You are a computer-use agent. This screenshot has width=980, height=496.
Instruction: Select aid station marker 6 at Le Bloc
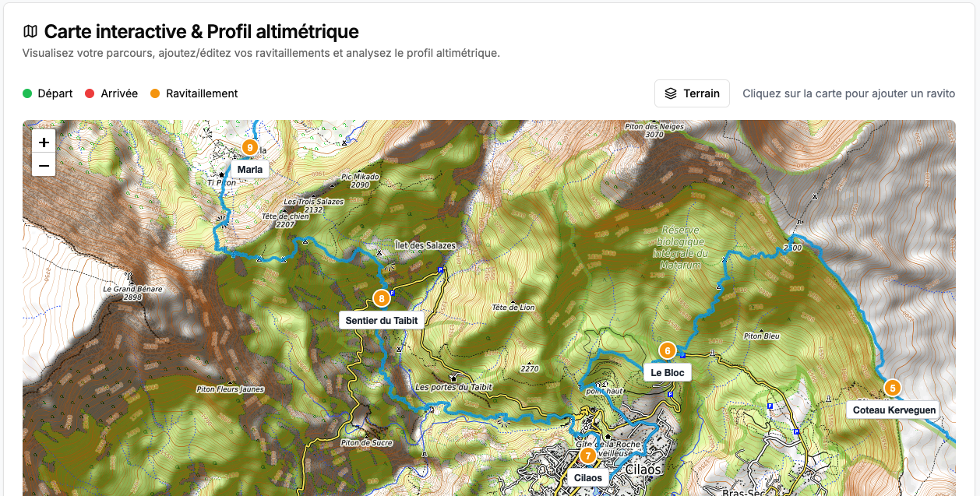(x=668, y=351)
